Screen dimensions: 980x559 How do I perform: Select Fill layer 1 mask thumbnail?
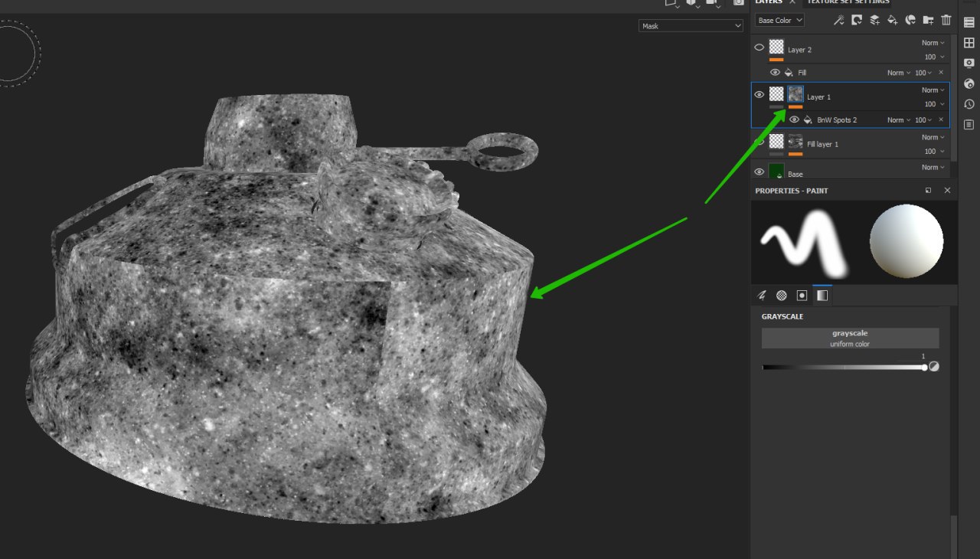pos(795,141)
